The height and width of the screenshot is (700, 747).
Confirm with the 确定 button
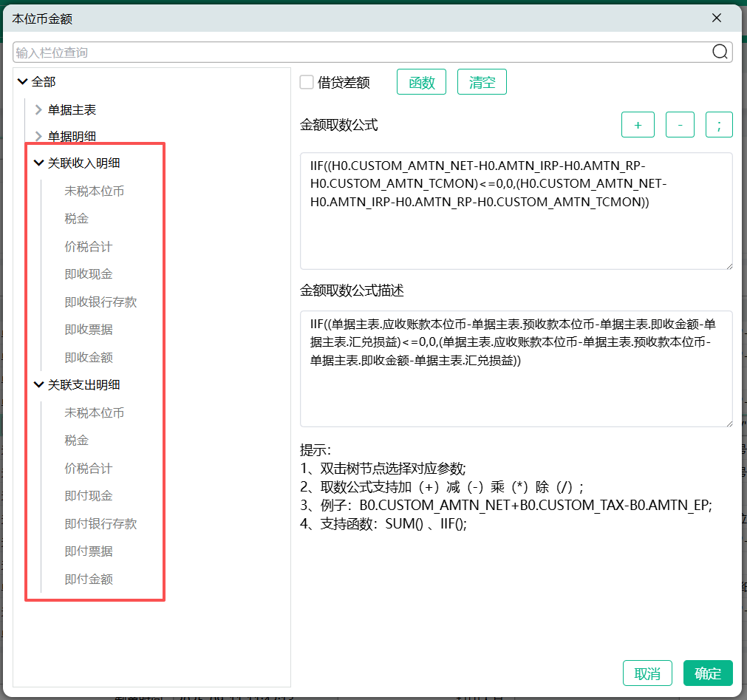pyautogui.click(x=708, y=673)
